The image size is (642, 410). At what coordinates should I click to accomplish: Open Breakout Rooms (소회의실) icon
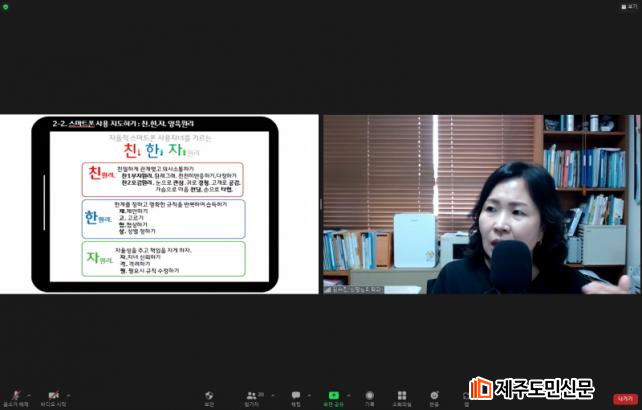click(x=401, y=395)
